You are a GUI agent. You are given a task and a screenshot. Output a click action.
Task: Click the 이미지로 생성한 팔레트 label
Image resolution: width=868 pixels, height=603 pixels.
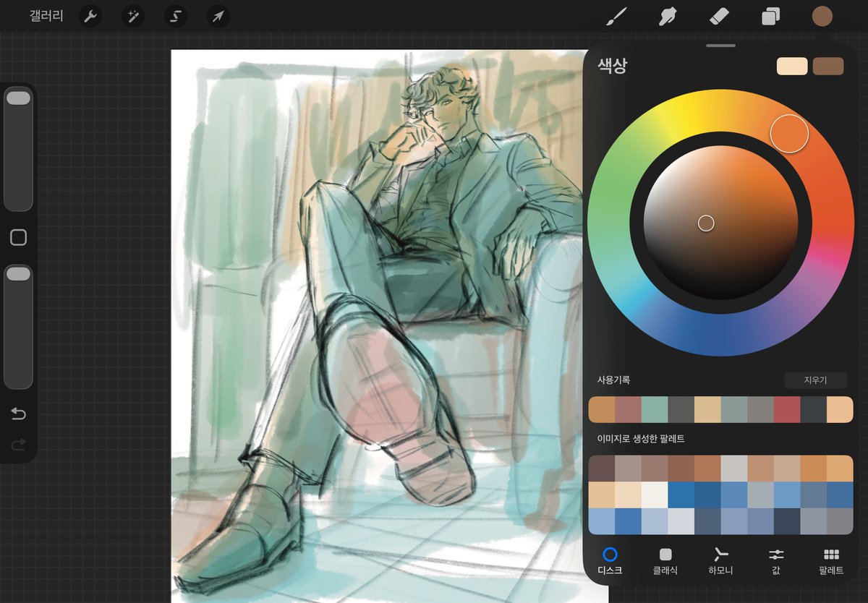641,438
